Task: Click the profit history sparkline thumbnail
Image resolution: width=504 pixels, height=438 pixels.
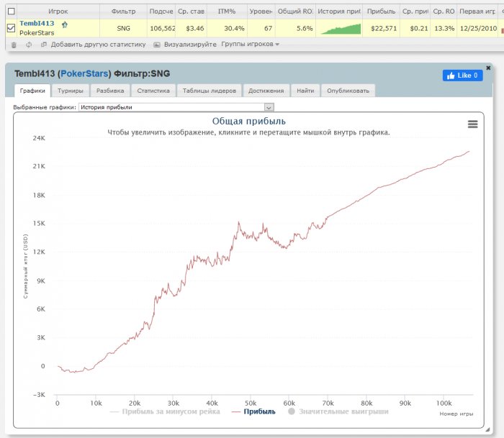Action: 341,28
